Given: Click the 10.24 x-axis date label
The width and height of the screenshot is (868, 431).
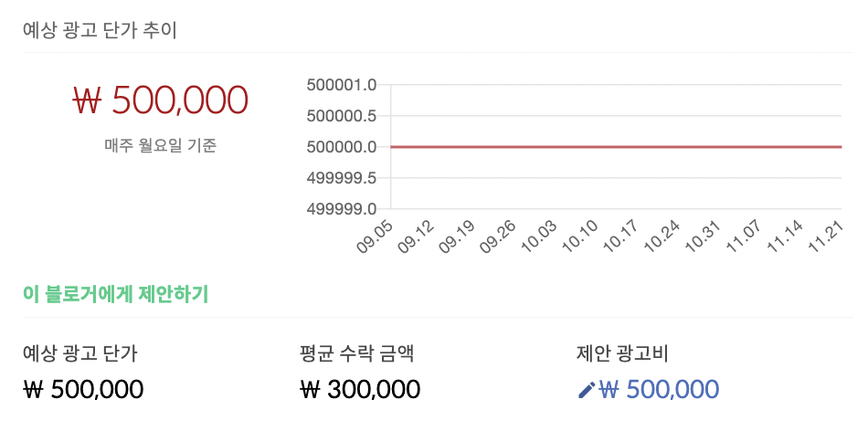Looking at the screenshot, I should (662, 237).
